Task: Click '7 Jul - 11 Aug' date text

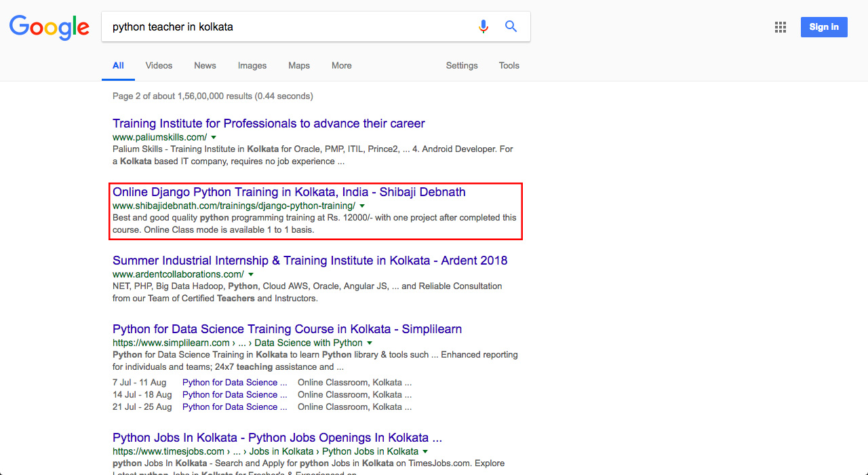Action: tap(140, 383)
